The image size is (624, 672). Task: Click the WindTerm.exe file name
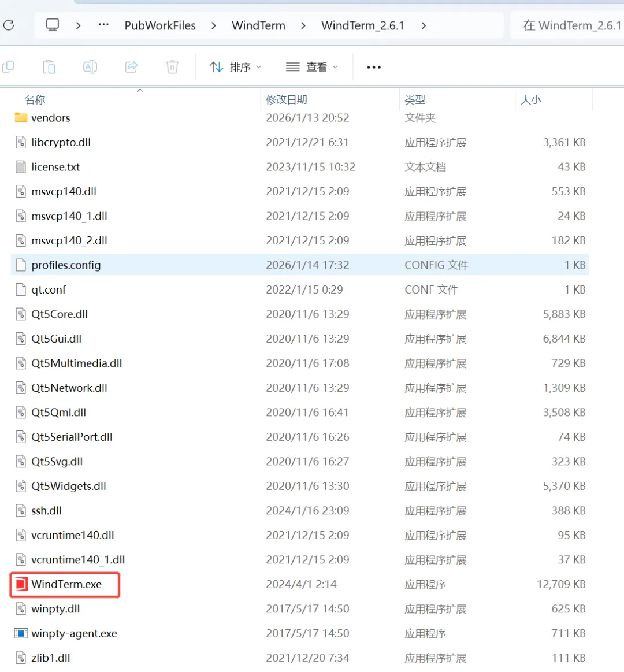pos(66,584)
